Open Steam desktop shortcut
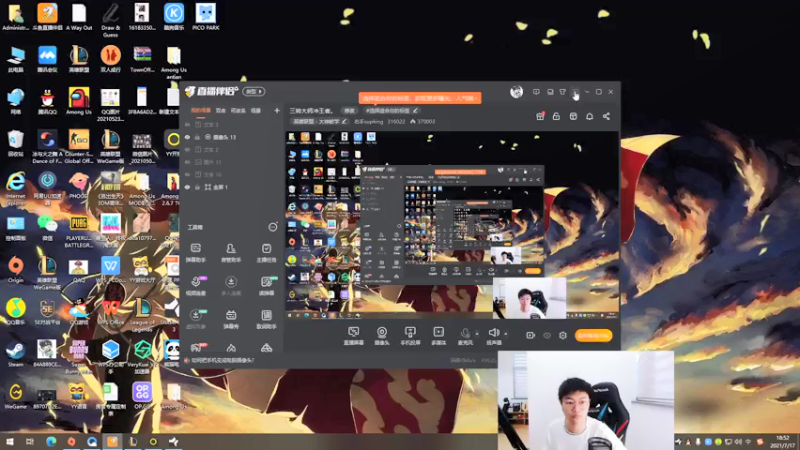 15,354
